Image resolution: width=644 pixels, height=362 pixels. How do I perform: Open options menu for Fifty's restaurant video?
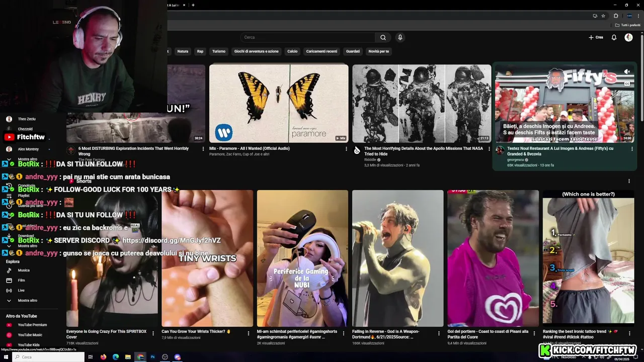coord(632,149)
